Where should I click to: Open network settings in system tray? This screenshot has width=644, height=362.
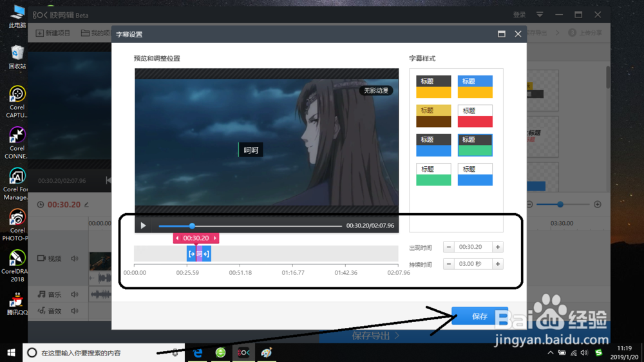(574, 352)
